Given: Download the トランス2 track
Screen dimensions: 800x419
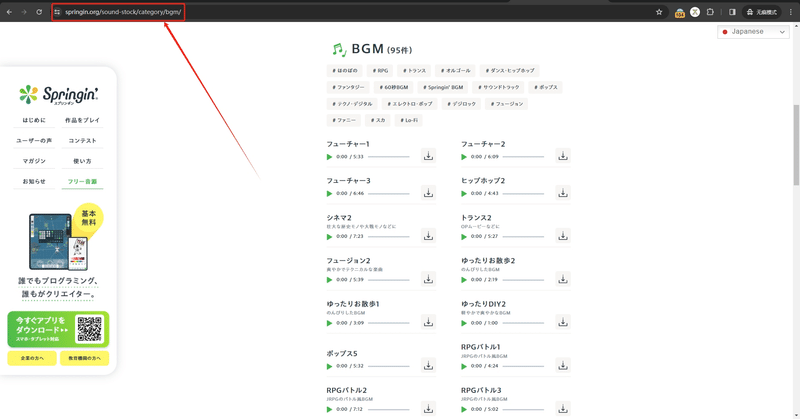Looking at the screenshot, I should [x=563, y=235].
